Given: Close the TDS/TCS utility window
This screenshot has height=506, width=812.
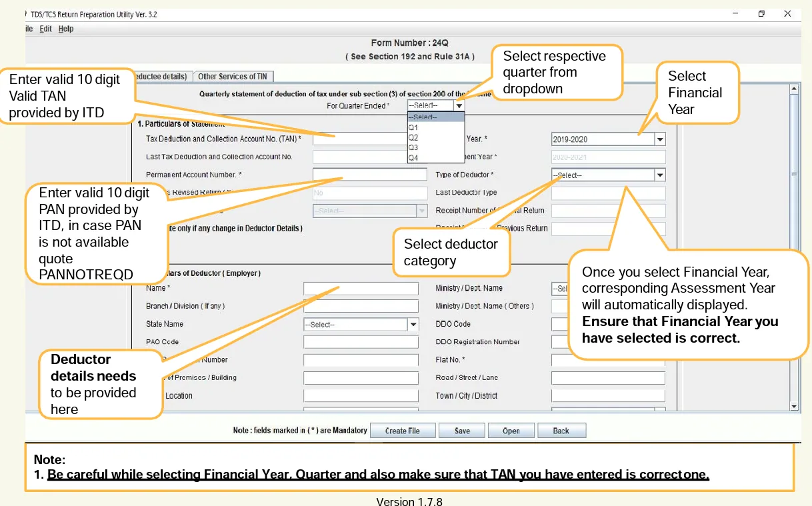Looking at the screenshot, I should tap(787, 13).
